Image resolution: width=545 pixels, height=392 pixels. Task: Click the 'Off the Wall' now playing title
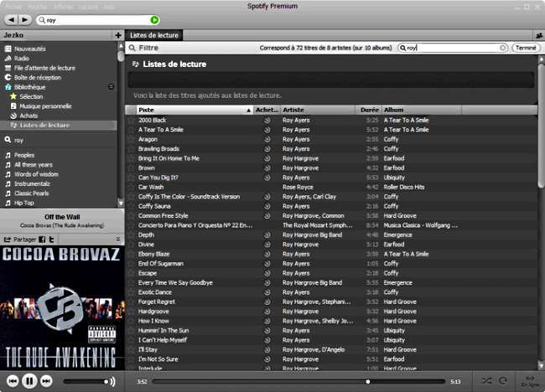(x=62, y=217)
